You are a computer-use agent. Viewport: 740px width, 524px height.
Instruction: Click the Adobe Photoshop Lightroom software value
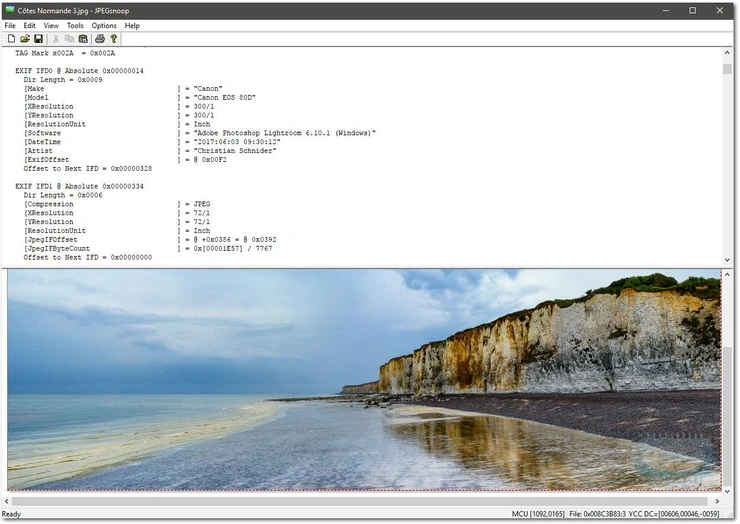click(x=285, y=133)
